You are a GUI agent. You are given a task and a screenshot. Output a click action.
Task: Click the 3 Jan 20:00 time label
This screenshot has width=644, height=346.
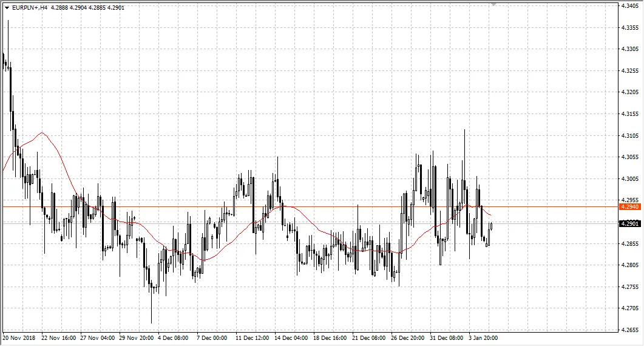[x=483, y=338]
